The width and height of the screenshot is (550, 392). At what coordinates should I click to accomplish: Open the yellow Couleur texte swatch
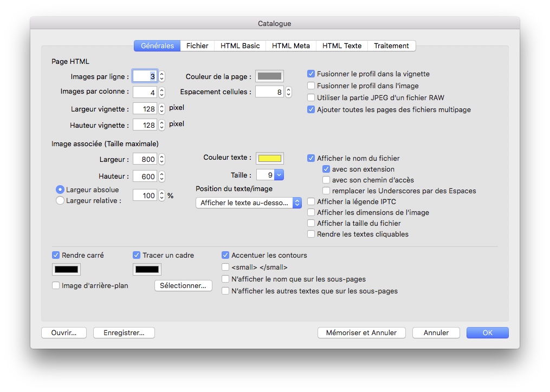[269, 158]
